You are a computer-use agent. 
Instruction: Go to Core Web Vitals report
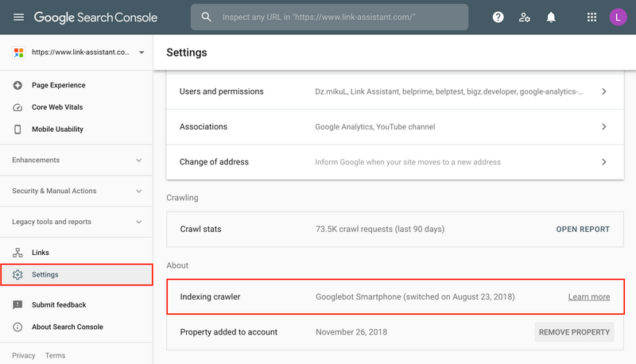(57, 107)
